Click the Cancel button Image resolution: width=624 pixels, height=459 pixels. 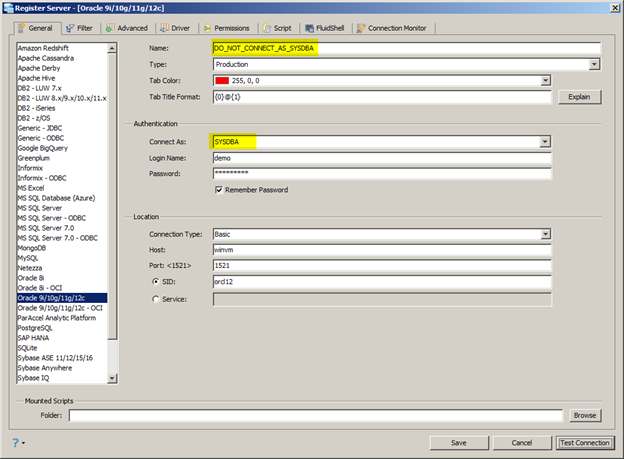[522, 443]
